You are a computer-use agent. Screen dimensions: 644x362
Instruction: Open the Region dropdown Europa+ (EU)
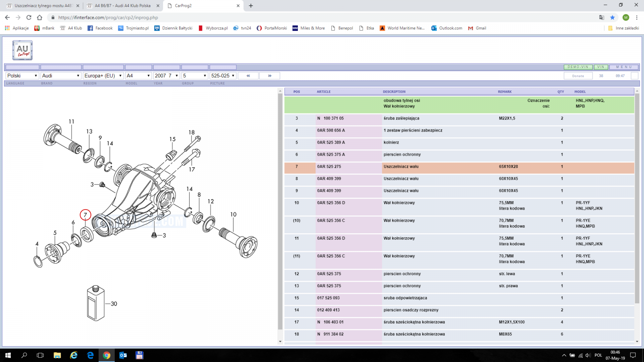pos(103,76)
